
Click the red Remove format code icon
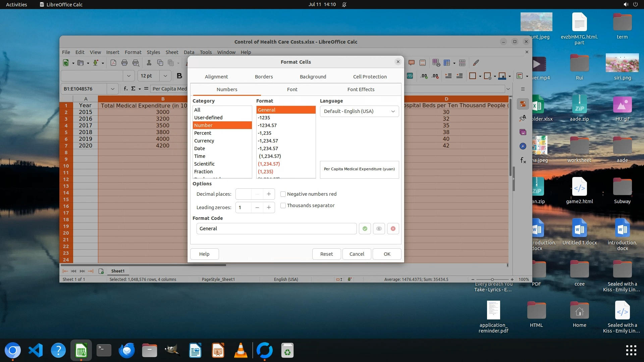click(x=393, y=229)
